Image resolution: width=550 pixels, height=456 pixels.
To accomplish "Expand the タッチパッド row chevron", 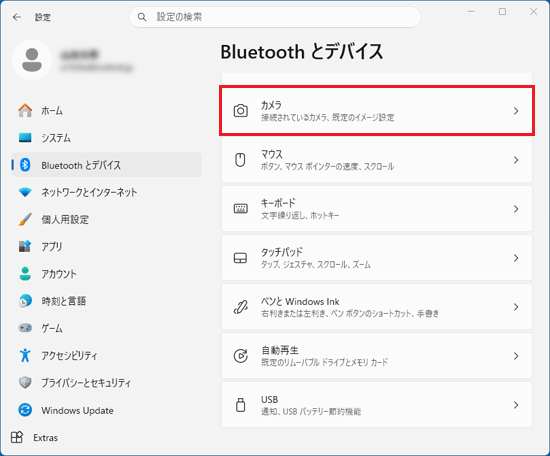I will [x=516, y=258].
